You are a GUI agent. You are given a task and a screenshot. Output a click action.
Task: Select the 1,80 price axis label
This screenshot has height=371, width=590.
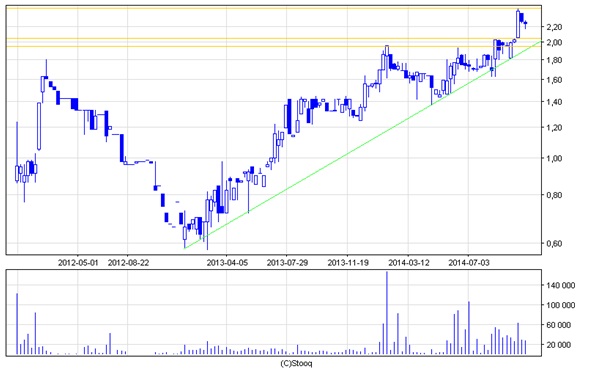coord(554,60)
